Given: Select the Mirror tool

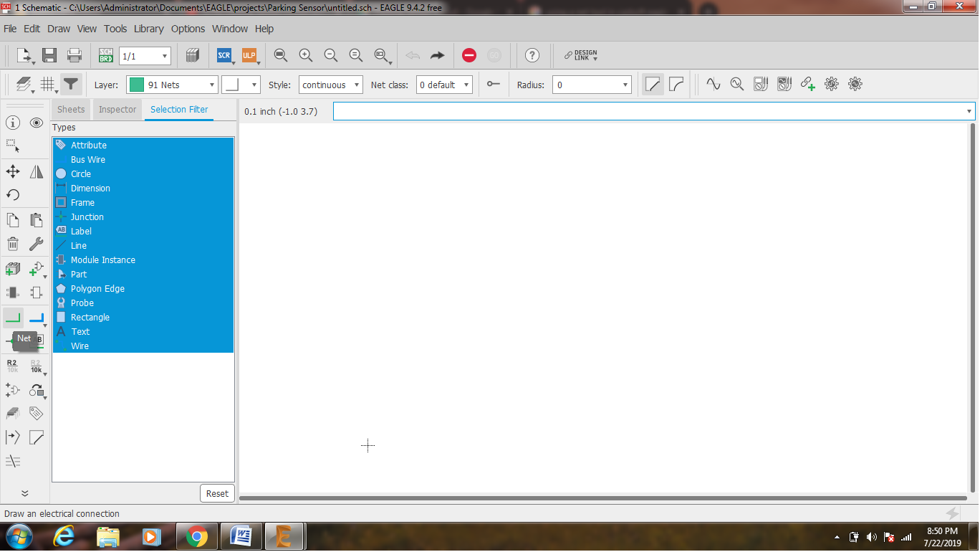Looking at the screenshot, I should (37, 172).
